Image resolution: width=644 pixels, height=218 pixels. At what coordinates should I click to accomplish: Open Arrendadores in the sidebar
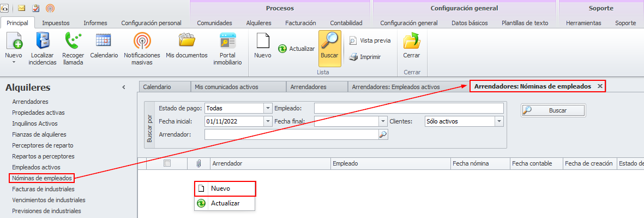point(31,102)
